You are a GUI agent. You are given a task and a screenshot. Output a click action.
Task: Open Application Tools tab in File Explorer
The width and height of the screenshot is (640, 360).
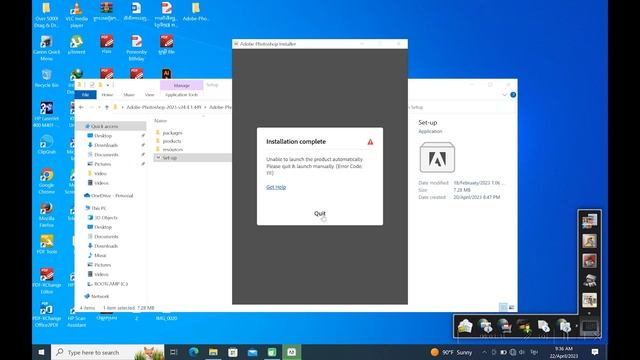(x=182, y=95)
